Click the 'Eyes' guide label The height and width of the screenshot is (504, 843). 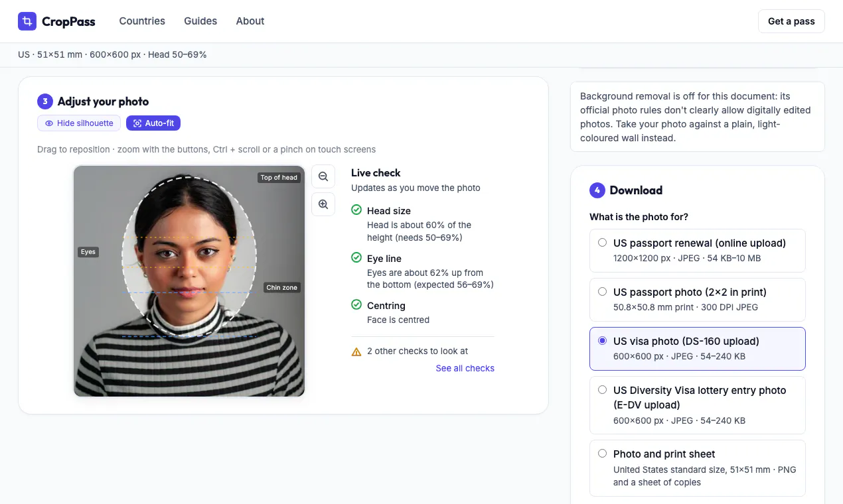pyautogui.click(x=88, y=252)
